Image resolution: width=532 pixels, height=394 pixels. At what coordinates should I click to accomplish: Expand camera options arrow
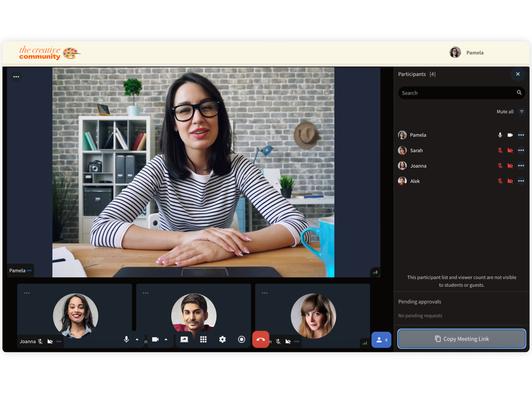coord(166,339)
